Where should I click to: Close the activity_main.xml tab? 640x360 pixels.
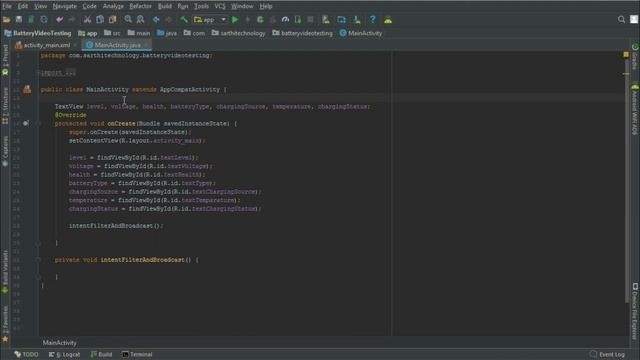[76, 45]
